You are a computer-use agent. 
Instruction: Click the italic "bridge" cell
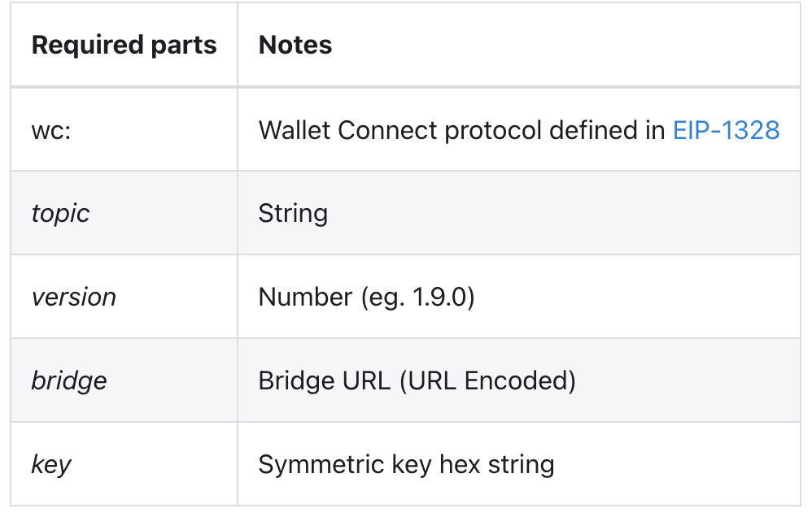coord(69,380)
